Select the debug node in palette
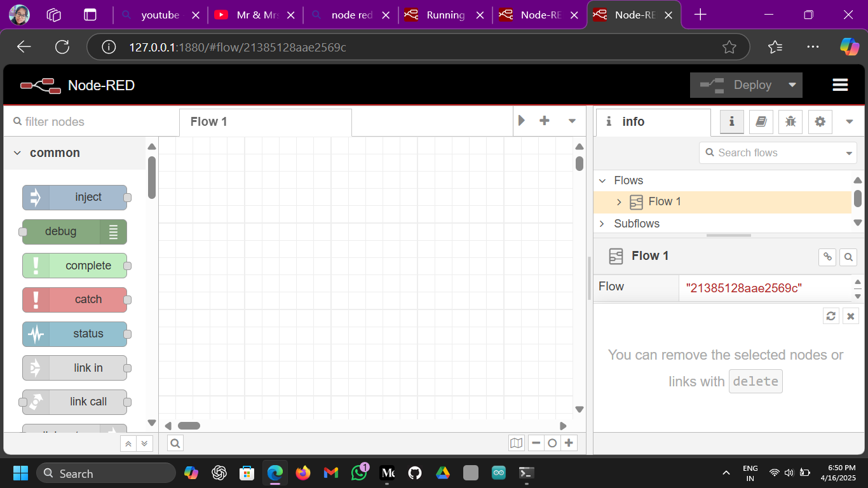 [75, 231]
